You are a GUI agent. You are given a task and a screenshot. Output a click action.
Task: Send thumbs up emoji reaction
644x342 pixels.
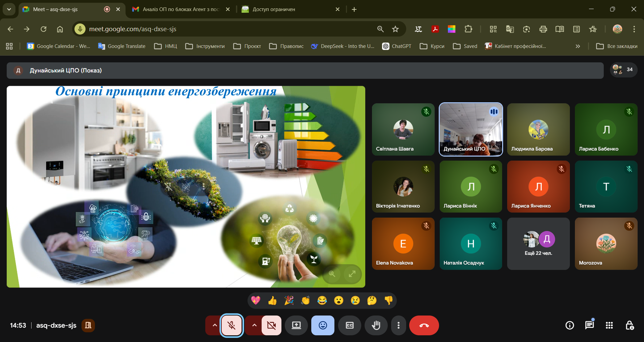click(272, 300)
